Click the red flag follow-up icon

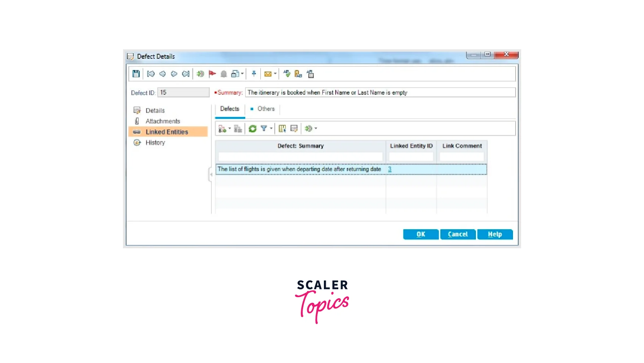click(212, 74)
